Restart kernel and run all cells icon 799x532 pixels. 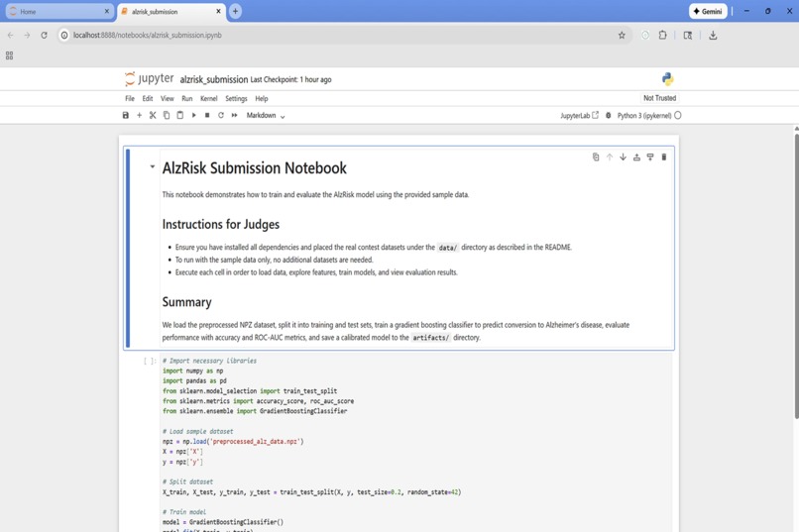234,116
